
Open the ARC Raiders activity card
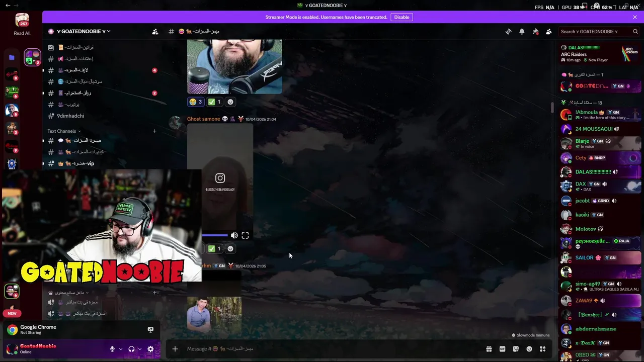click(600, 54)
